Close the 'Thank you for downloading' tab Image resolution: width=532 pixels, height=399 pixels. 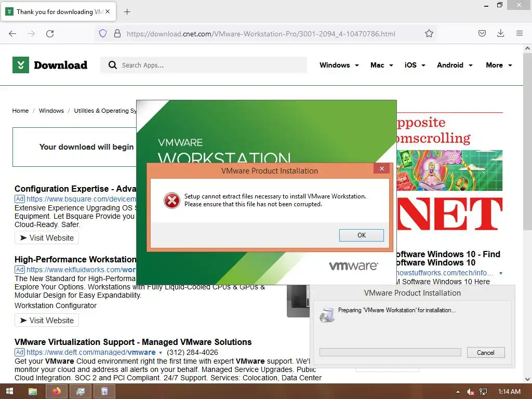point(108,11)
